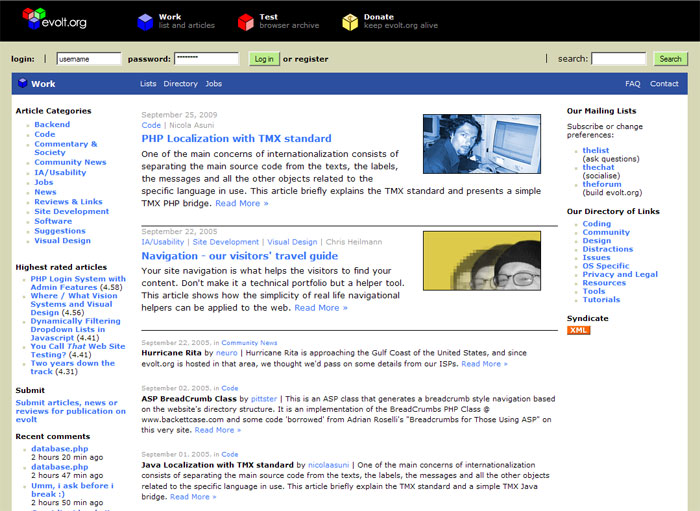Focus the username input field
This screenshot has height=511, width=700.
[x=89, y=59]
